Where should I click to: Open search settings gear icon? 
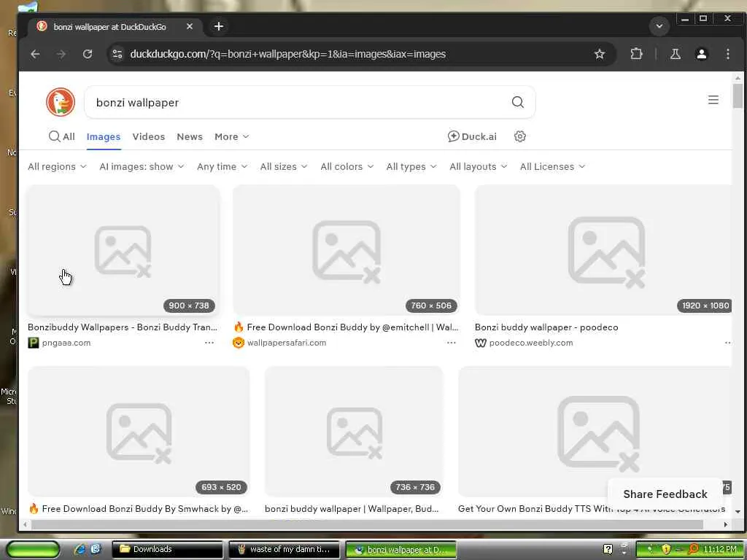519,136
